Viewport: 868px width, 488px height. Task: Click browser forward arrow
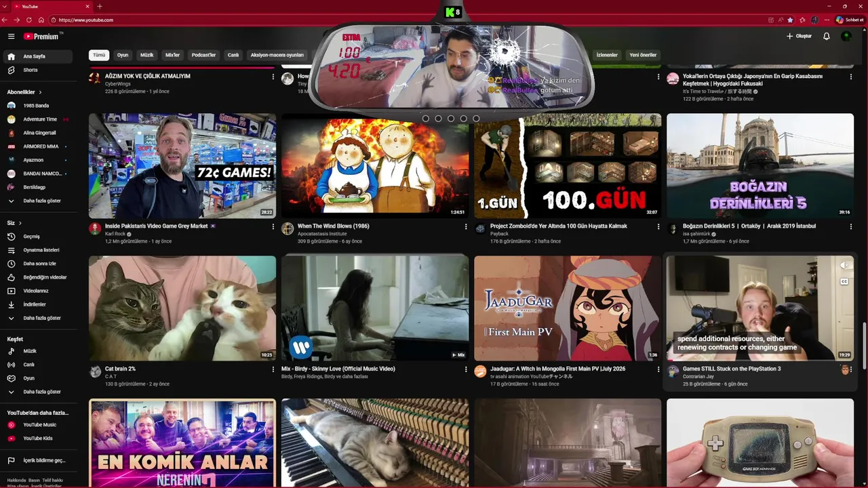pyautogui.click(x=17, y=20)
